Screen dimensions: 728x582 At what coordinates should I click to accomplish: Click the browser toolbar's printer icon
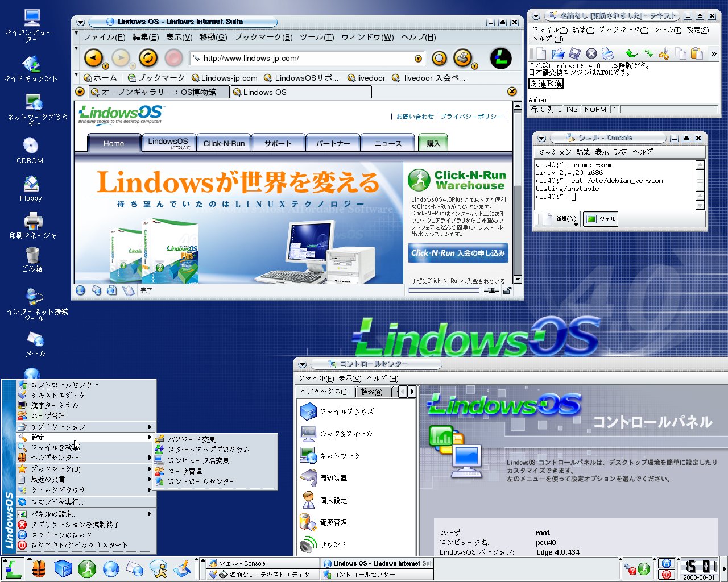[462, 58]
